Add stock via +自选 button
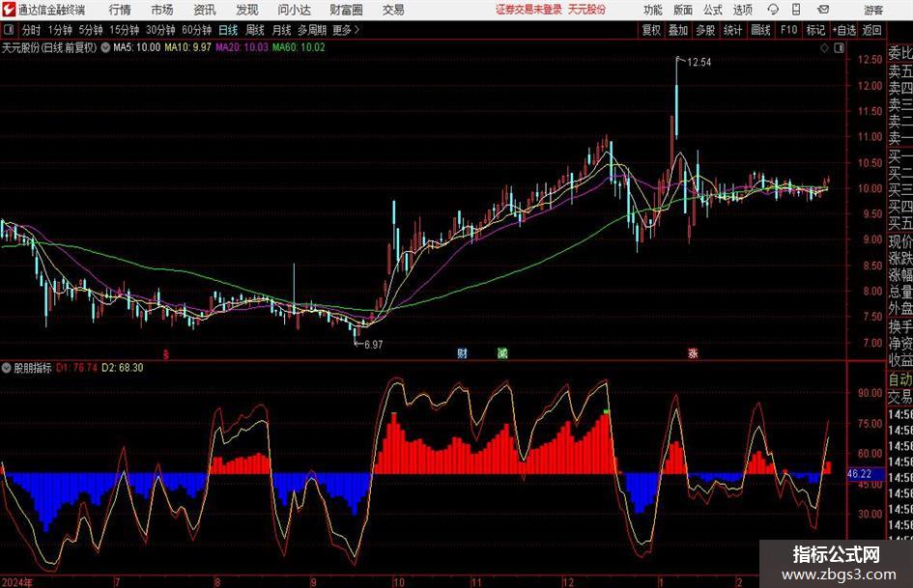The width and height of the screenshot is (913, 588). [x=843, y=30]
